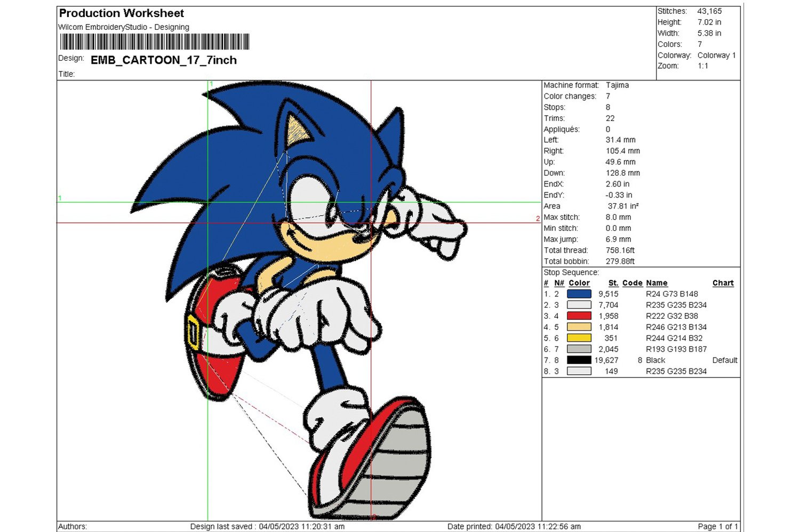This screenshot has height=532, width=800.
Task: Select the stitch count '149'
Action: (611, 372)
